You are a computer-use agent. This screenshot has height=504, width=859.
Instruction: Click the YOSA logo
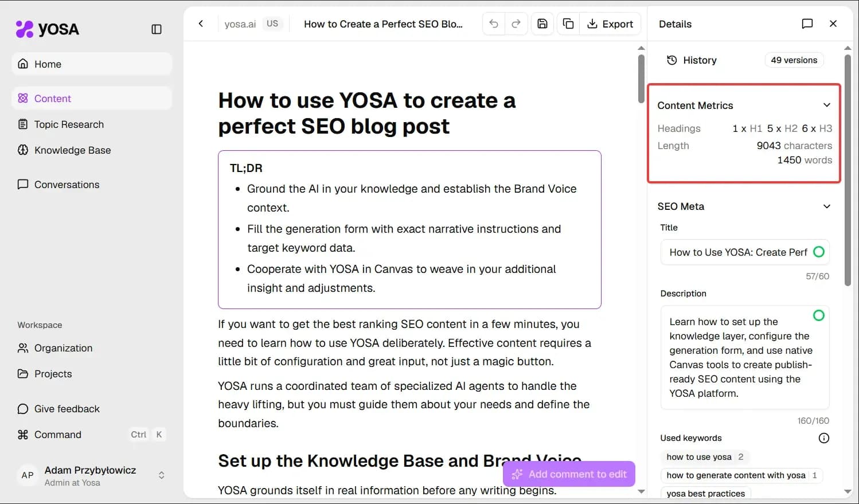coord(47,29)
